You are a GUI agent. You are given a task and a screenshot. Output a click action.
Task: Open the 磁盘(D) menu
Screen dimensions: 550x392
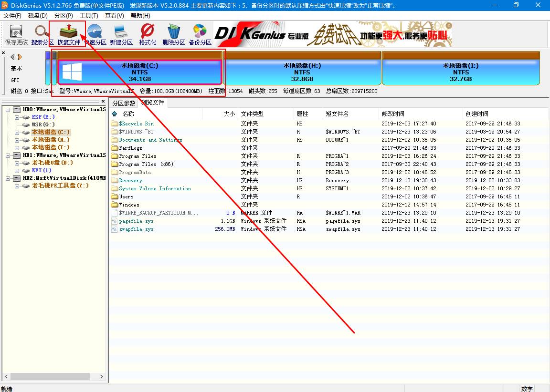(38, 16)
